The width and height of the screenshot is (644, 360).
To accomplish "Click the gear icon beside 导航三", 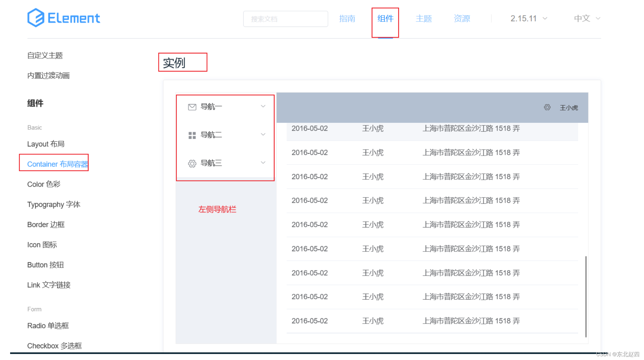I will pos(192,164).
